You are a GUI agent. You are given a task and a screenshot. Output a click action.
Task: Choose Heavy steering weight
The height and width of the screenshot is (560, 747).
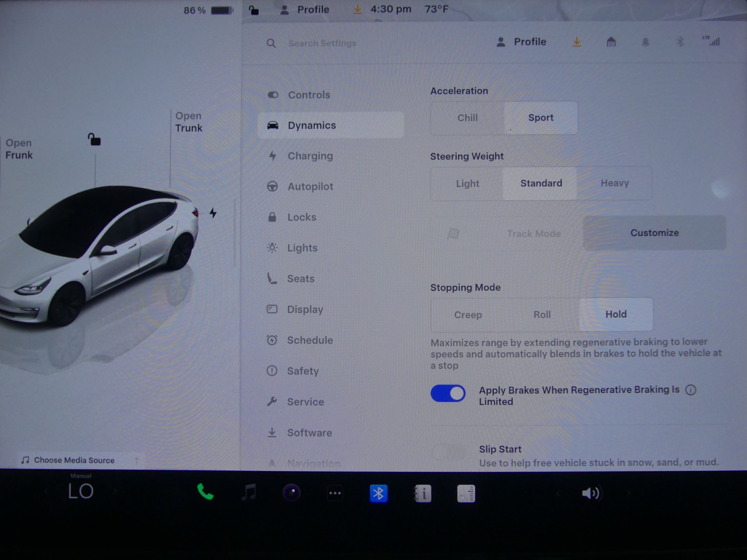coord(615,184)
